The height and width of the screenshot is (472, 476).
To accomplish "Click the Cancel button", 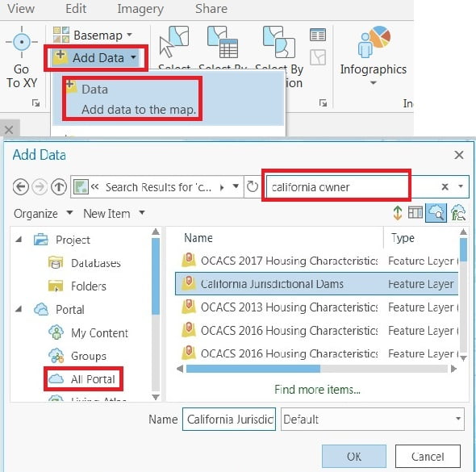I will tap(428, 456).
